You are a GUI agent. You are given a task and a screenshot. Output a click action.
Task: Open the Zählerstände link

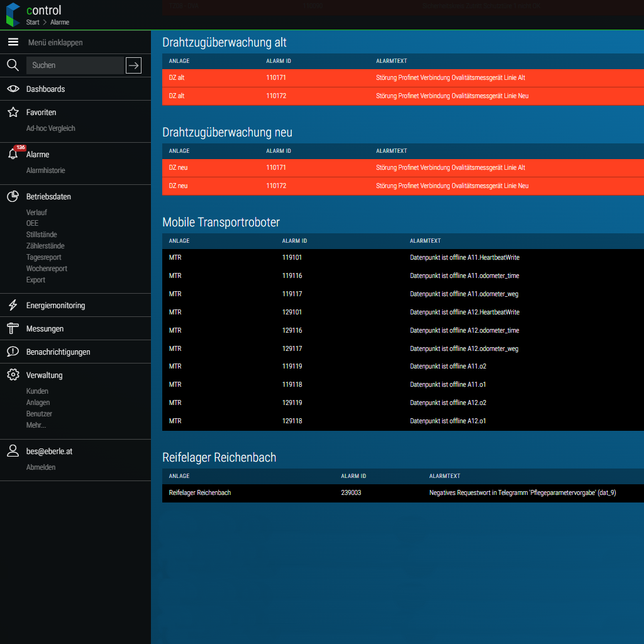point(45,246)
